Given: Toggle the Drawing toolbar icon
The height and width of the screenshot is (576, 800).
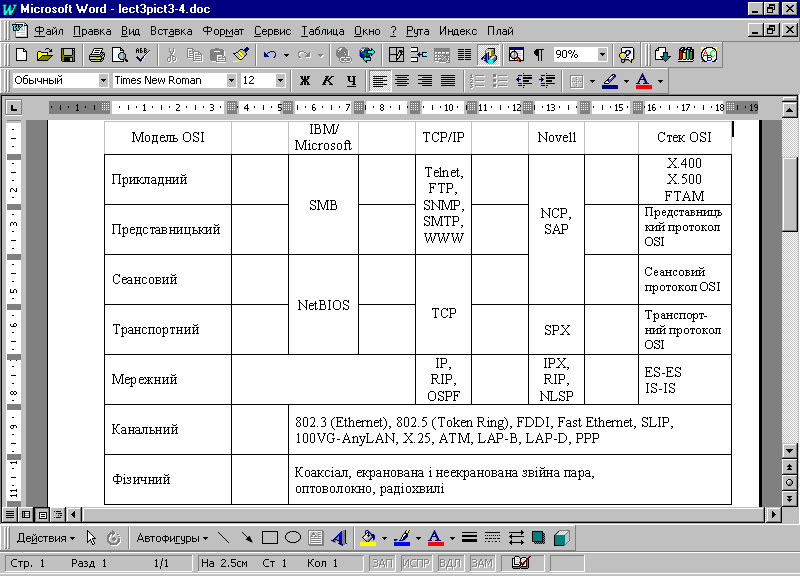Looking at the screenshot, I should point(488,55).
